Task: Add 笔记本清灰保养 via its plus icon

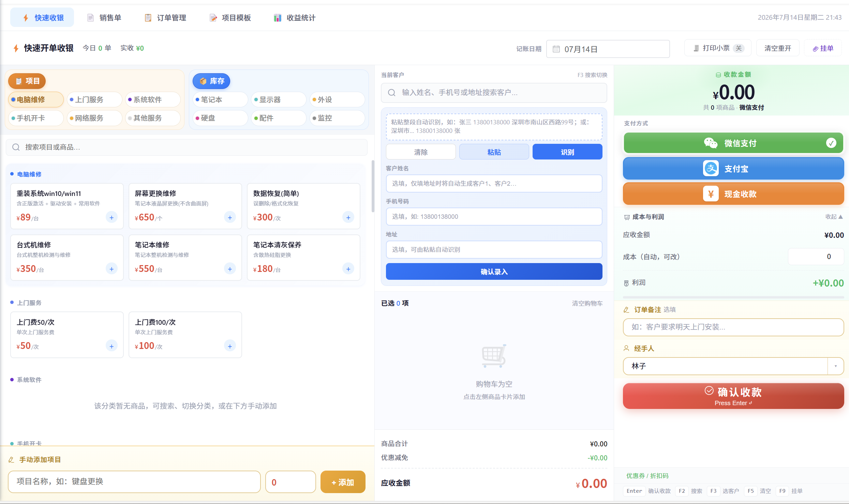Action: (x=348, y=269)
